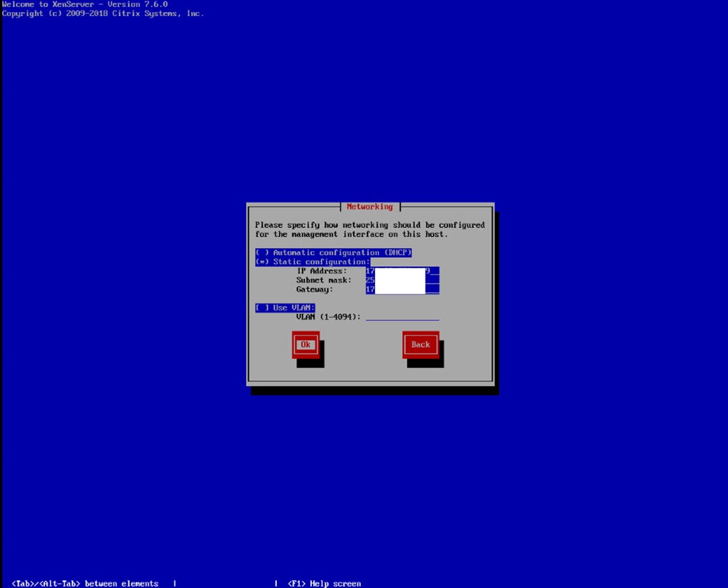728x588 pixels.
Task: Select Automatic configuration (DHCP) option
Action: click(333, 253)
